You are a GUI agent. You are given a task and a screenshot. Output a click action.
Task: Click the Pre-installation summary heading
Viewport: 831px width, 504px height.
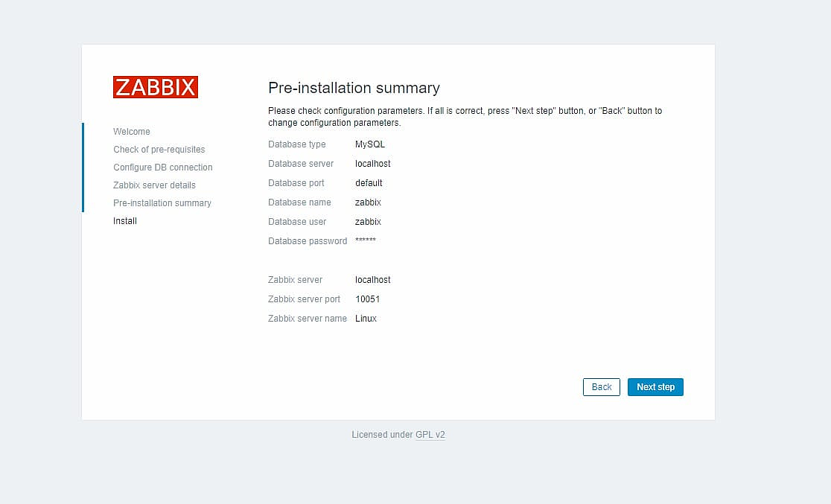click(x=354, y=88)
